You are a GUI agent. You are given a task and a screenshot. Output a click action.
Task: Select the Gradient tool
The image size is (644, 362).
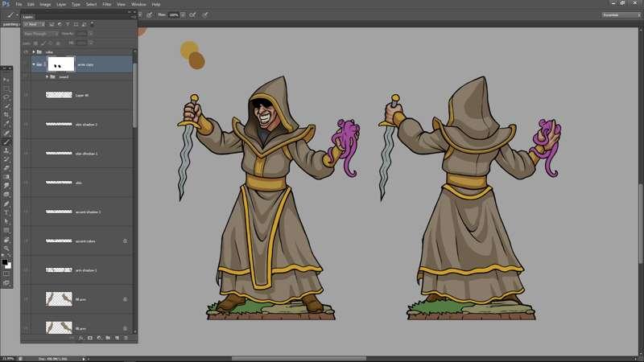coord(6,177)
